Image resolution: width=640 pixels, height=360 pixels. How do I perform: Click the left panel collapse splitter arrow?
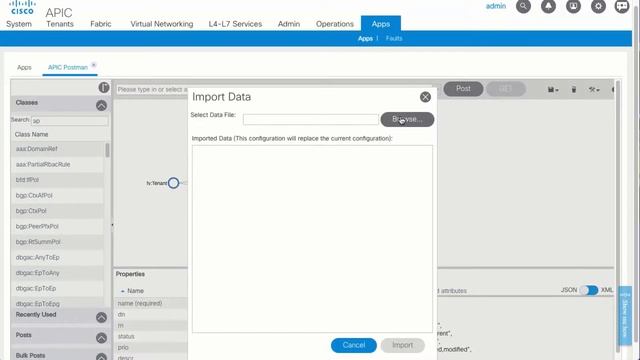[112, 225]
